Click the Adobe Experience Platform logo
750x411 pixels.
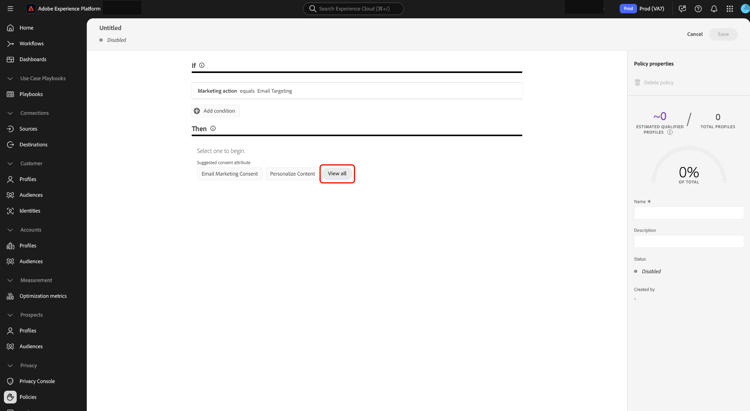coord(31,9)
